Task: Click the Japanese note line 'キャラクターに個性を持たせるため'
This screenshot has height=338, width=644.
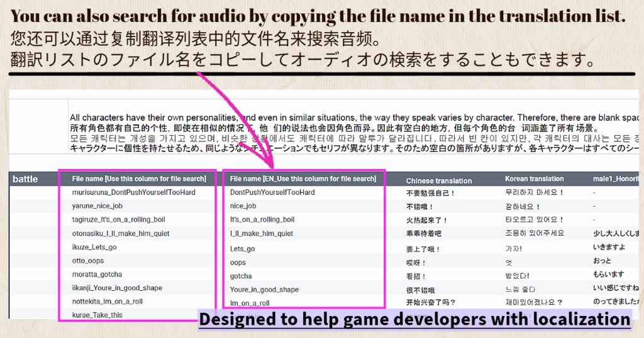Action: [135, 148]
